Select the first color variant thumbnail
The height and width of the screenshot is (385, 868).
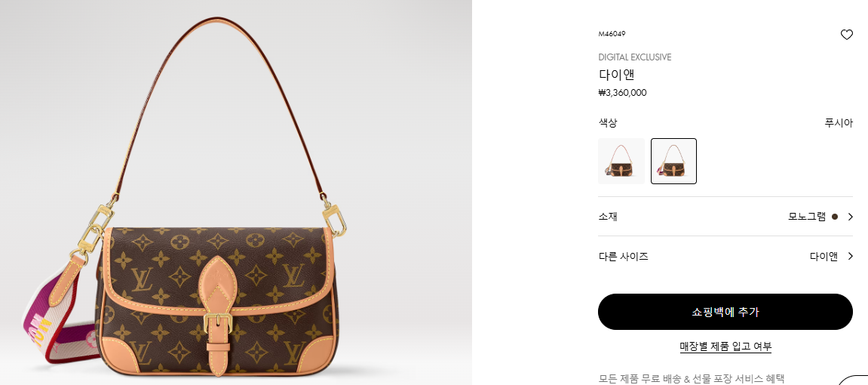point(621,162)
